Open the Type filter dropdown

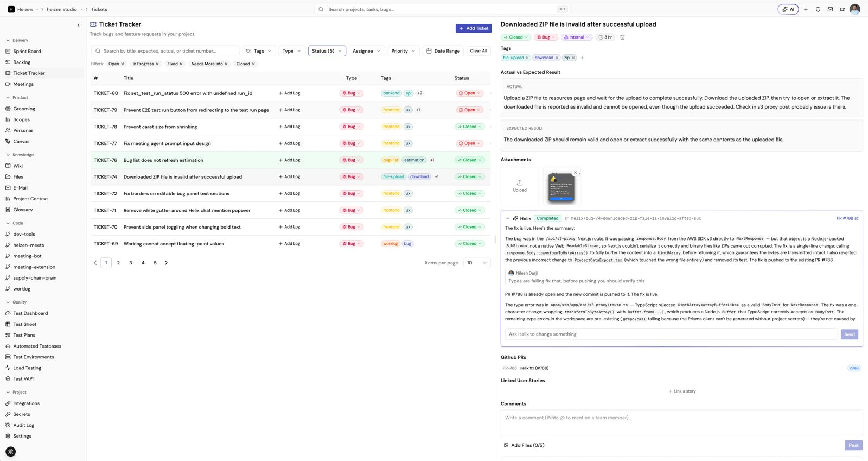click(x=291, y=51)
